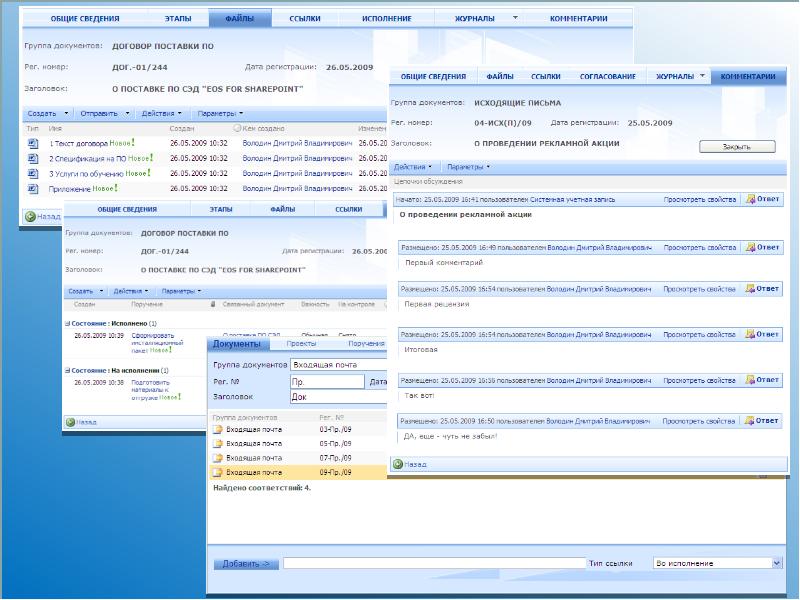The image size is (800, 600).
Task: Click the 'Добавить >' button
Action: tap(245, 564)
